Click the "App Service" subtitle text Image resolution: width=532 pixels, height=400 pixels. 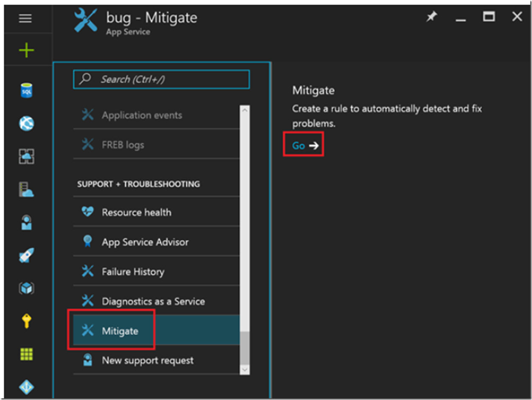(x=128, y=32)
